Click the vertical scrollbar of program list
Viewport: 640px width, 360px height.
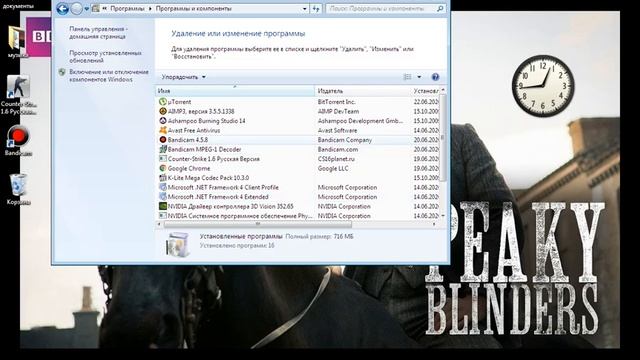[x=443, y=138]
